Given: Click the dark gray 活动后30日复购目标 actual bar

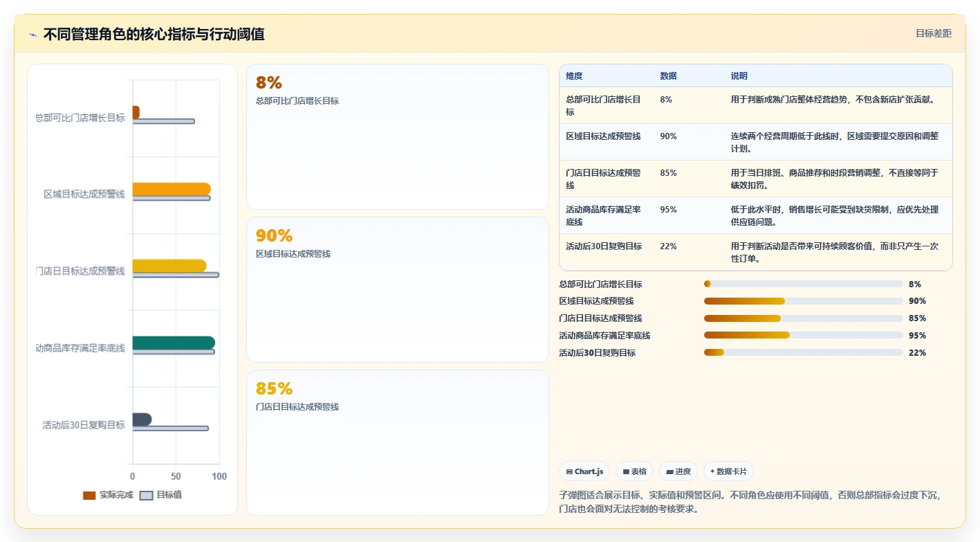Looking at the screenshot, I should coord(142,419).
